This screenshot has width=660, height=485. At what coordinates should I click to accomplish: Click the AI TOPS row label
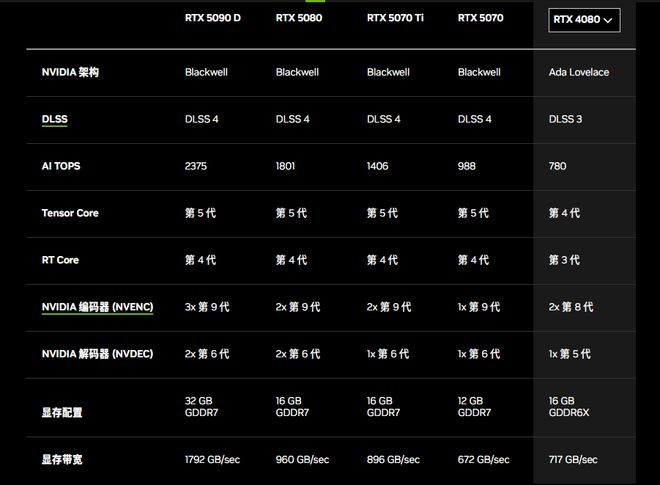[61, 166]
